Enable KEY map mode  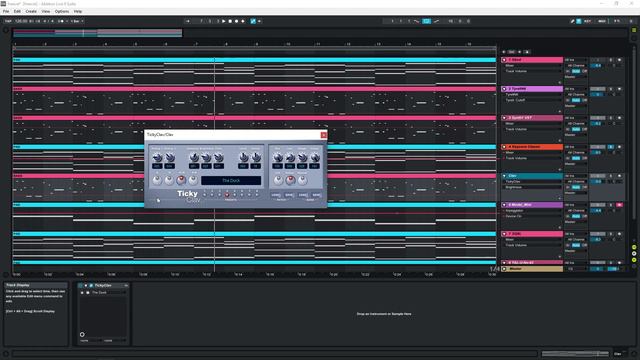587,21
